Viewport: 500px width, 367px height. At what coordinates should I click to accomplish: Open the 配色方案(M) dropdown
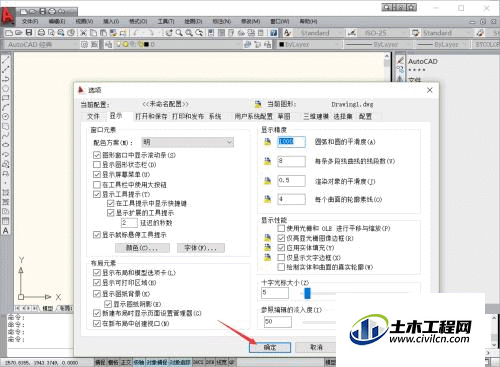(188, 142)
